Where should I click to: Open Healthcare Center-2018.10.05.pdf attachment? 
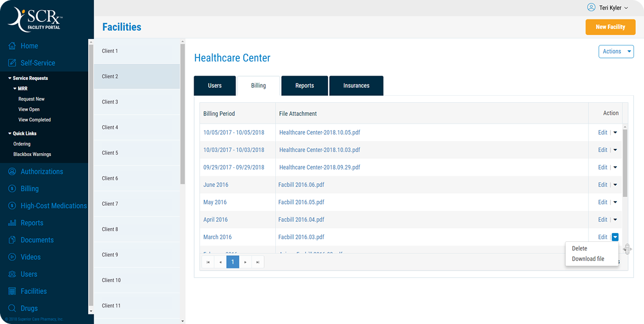tap(320, 132)
